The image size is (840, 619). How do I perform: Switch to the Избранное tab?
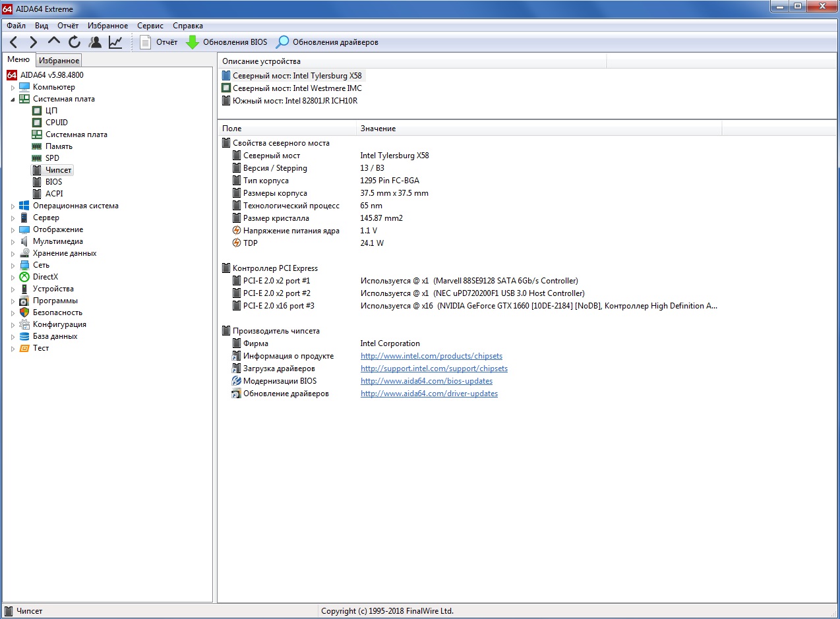(59, 61)
